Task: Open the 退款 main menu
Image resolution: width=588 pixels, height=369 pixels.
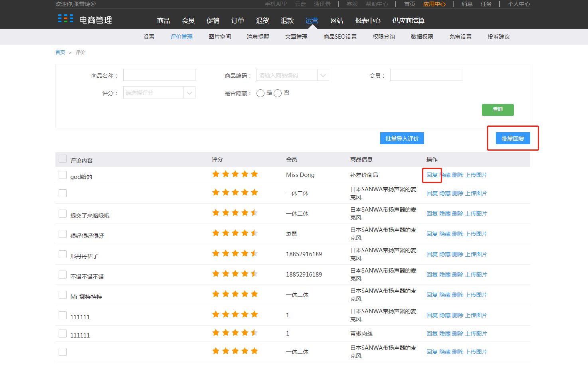Action: coord(287,20)
